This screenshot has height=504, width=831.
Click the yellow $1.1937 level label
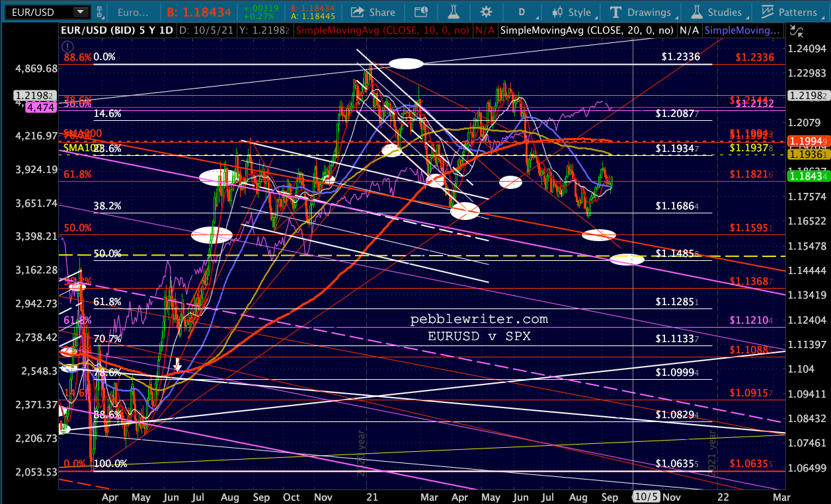click(x=752, y=149)
